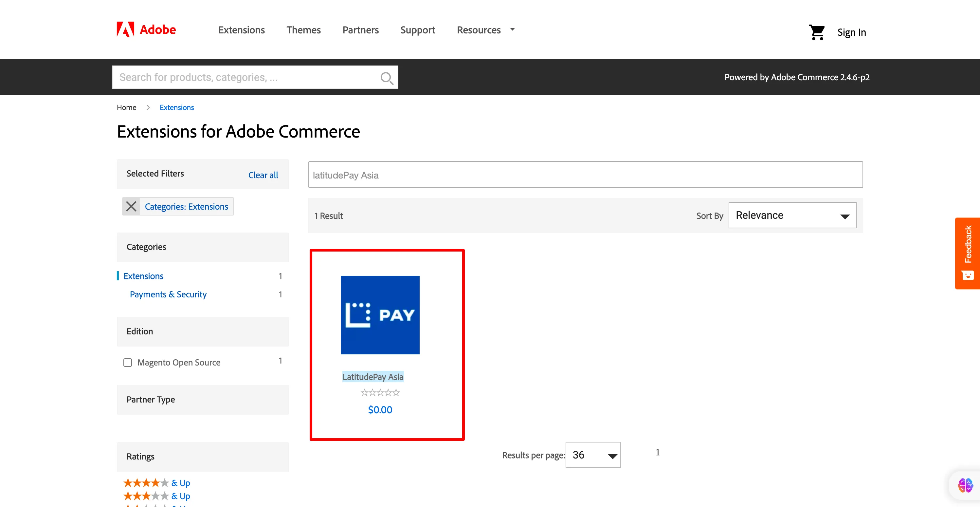
Task: Expand the Categories filter section
Action: [x=203, y=247]
